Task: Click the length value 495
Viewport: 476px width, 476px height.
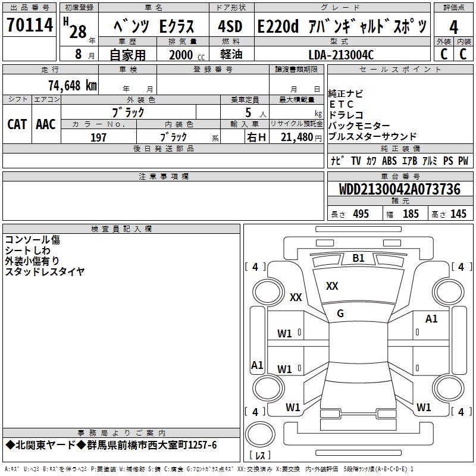Action: pos(361,214)
